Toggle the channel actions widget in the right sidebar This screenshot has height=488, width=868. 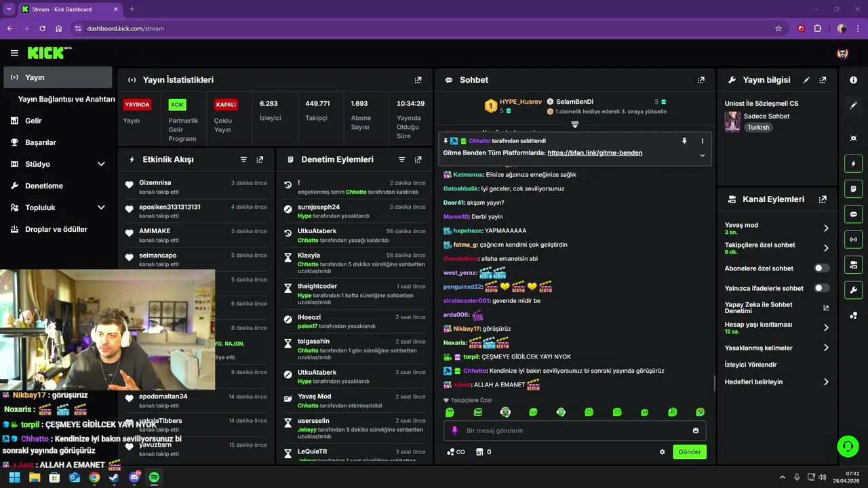click(853, 264)
